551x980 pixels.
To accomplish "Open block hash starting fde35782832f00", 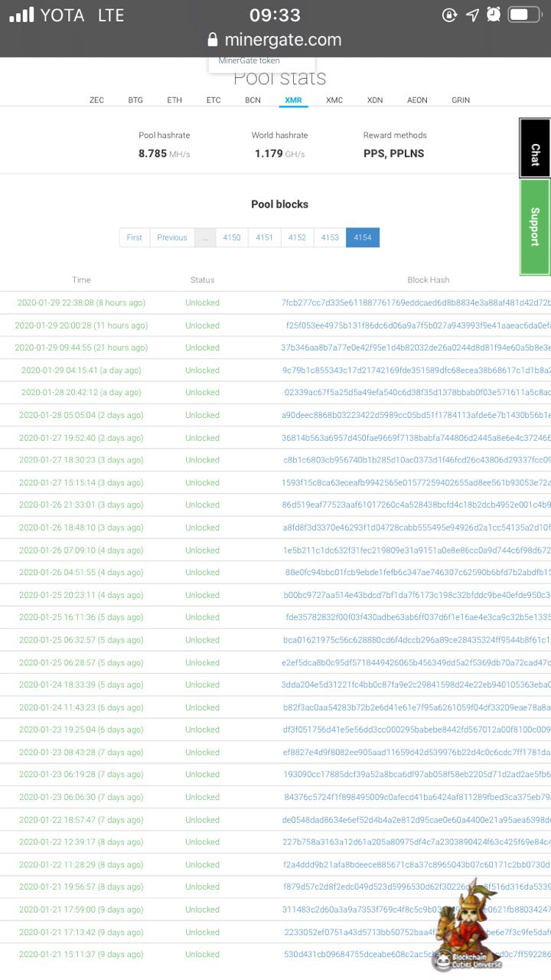I will coord(418,618).
